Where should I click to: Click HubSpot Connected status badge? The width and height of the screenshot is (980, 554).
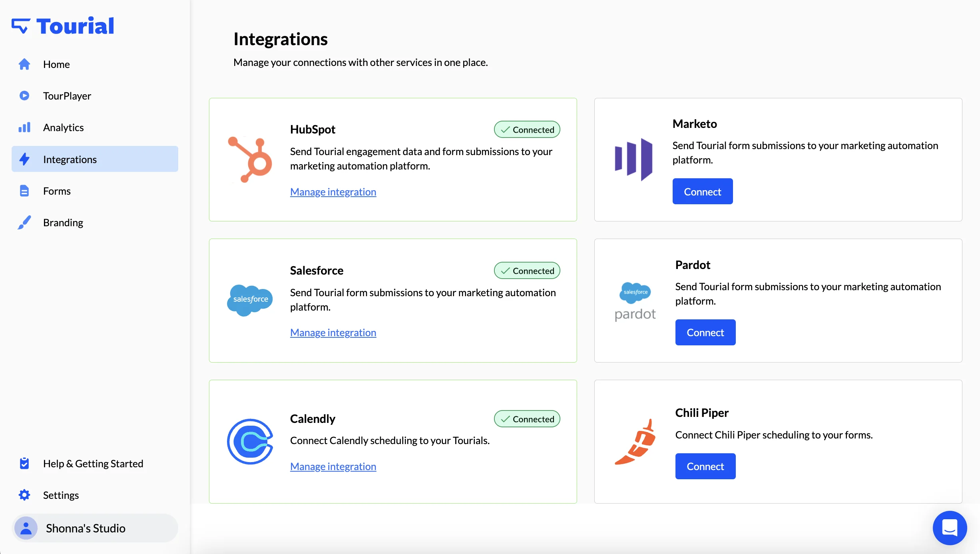click(527, 130)
